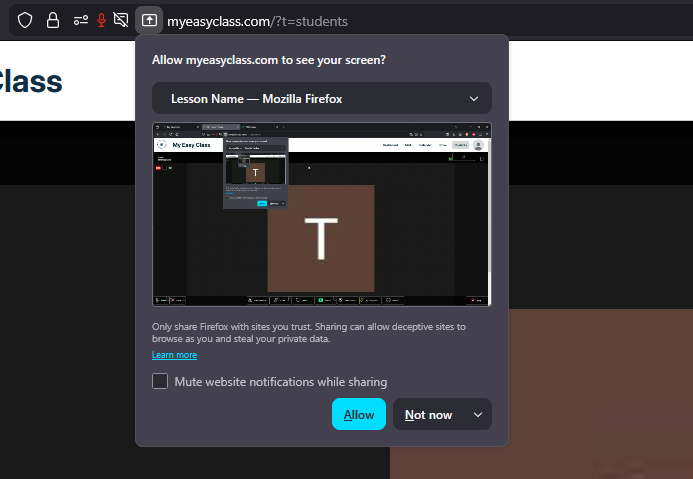Check Mute website notifications while sharing
693x479 pixels.
pyautogui.click(x=160, y=381)
